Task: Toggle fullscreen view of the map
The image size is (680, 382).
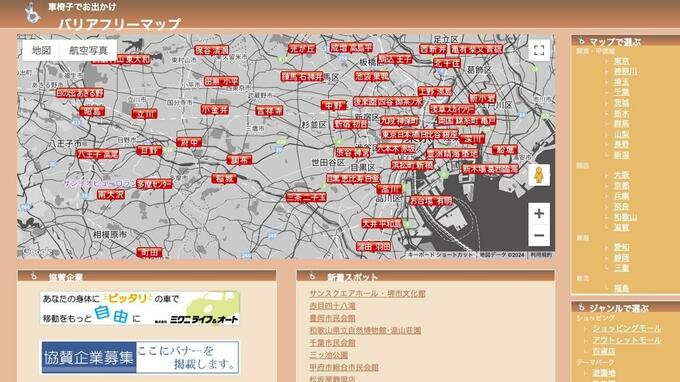Action: pos(539,50)
